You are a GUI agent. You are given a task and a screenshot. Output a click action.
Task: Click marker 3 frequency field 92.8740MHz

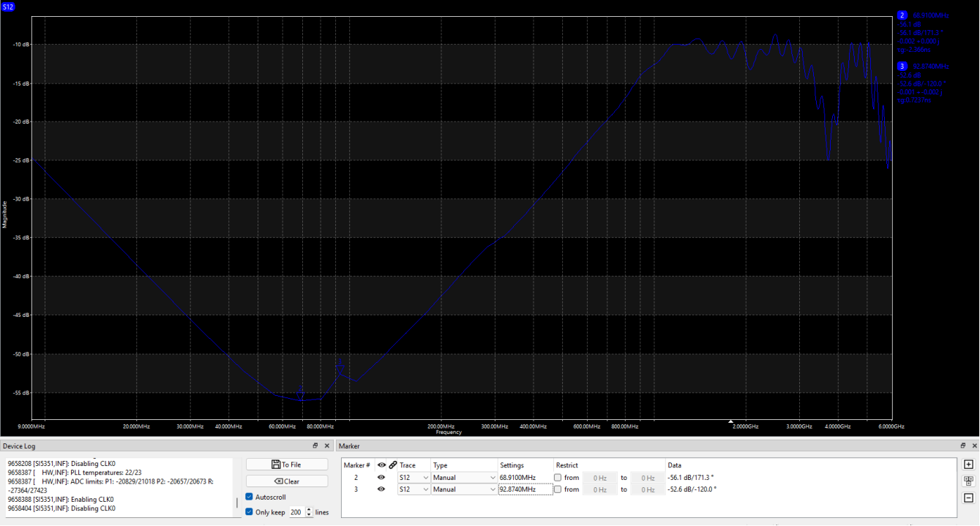(x=525, y=489)
